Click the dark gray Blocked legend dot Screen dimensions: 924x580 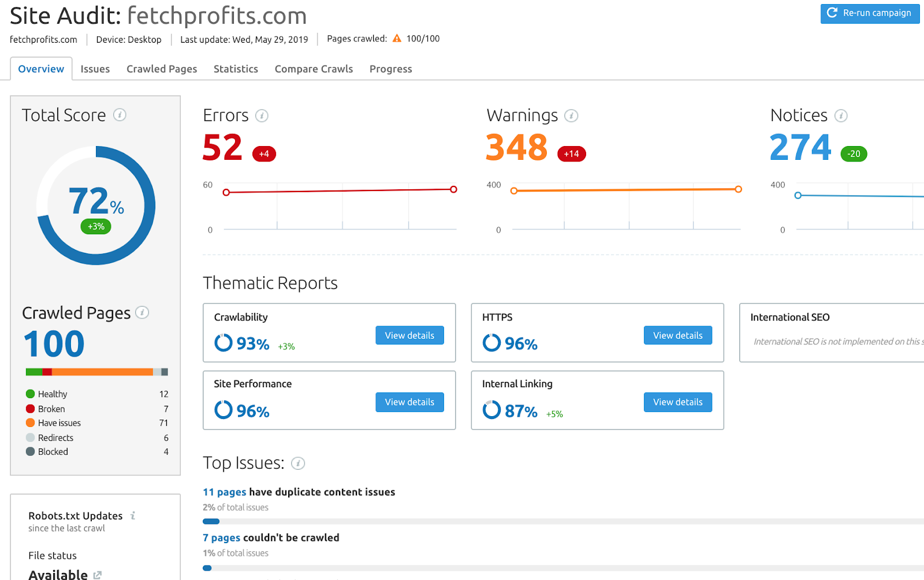(x=31, y=451)
